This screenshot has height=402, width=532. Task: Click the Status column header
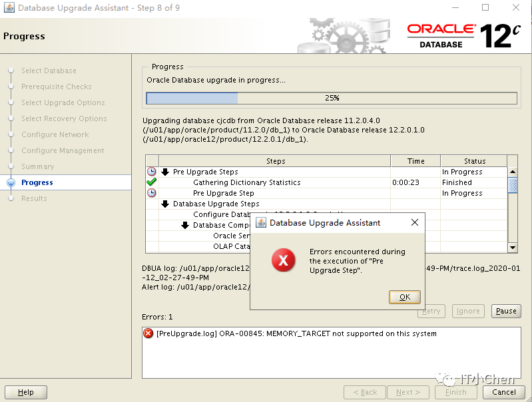tap(474, 161)
